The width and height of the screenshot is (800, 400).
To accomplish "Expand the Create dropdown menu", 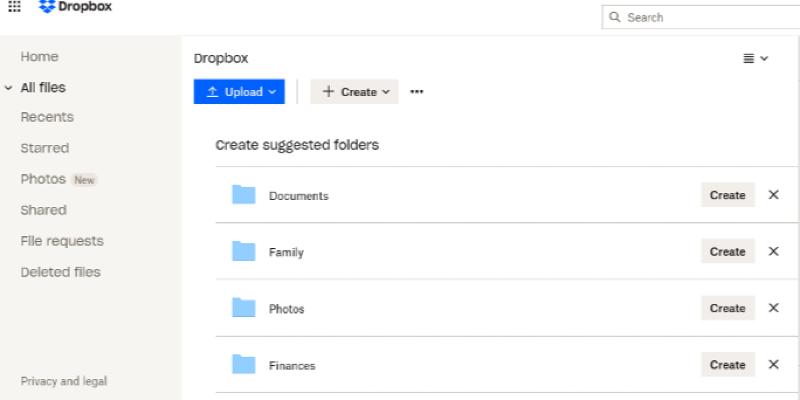I will point(354,92).
